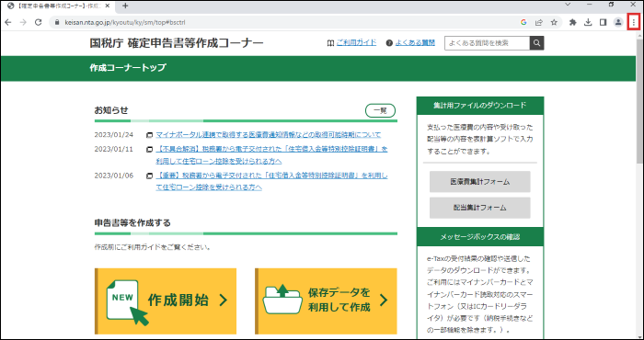Image resolution: width=644 pixels, height=340 pixels.
Task: Open the extensions puzzle icon
Action: pyautogui.click(x=573, y=23)
